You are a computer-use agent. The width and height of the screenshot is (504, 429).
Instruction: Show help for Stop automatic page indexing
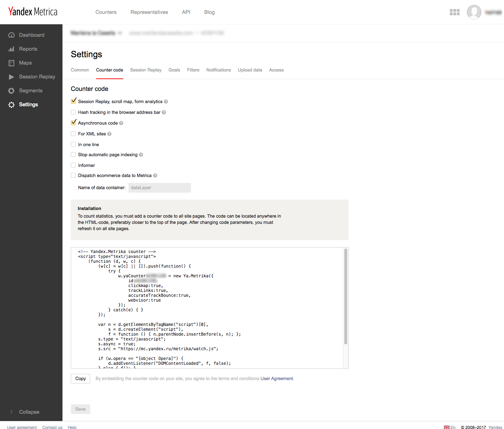[141, 155]
